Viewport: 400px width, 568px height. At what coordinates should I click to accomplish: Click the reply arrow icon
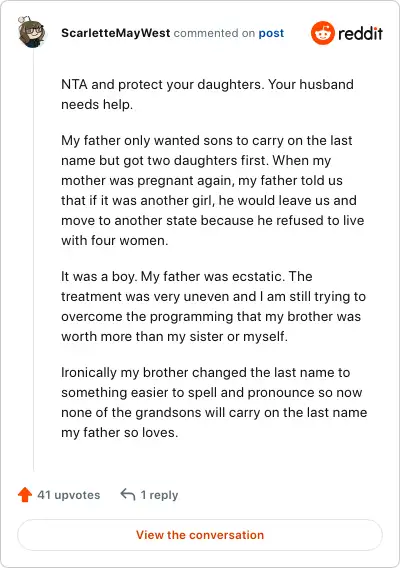click(x=128, y=494)
